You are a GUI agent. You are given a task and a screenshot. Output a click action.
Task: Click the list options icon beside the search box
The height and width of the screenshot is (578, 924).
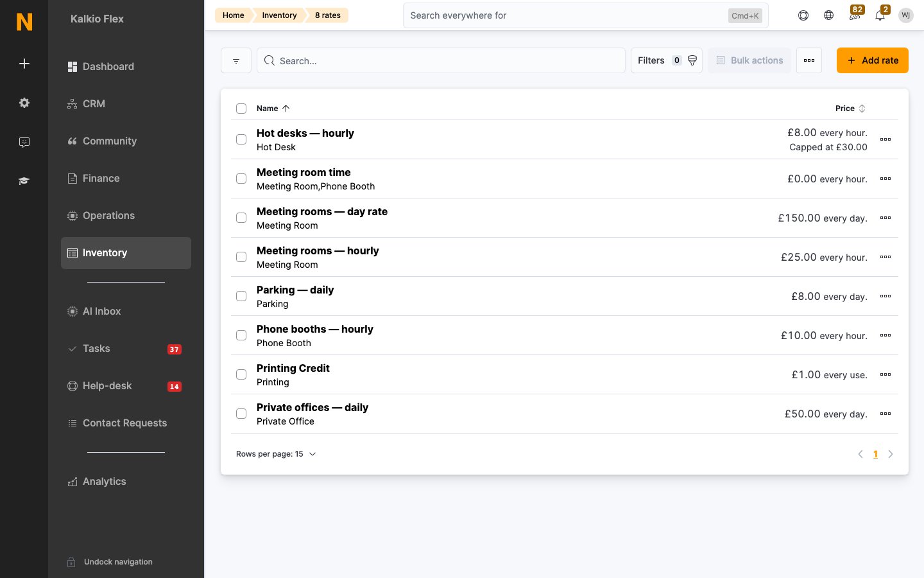(236, 60)
